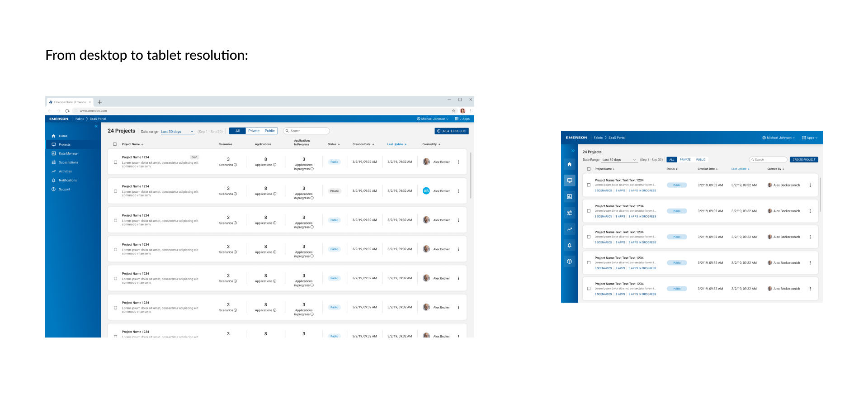Collapse desktop sidebar with double-chevron icon
Viewport: 868px width, 409px height.
point(96,126)
